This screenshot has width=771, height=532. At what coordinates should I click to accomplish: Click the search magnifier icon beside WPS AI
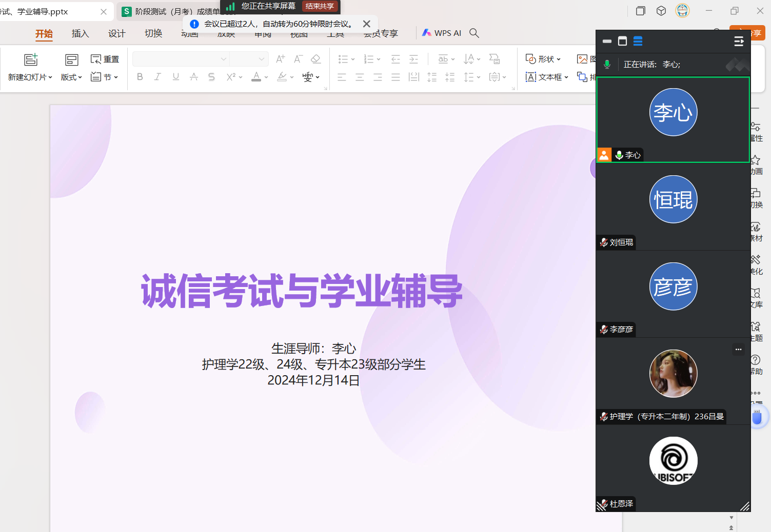(x=474, y=33)
